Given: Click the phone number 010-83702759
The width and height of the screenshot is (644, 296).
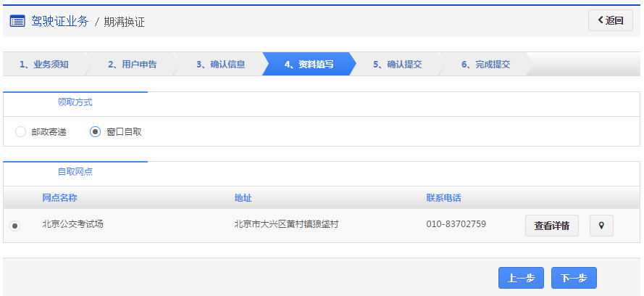Looking at the screenshot, I should 456,224.
